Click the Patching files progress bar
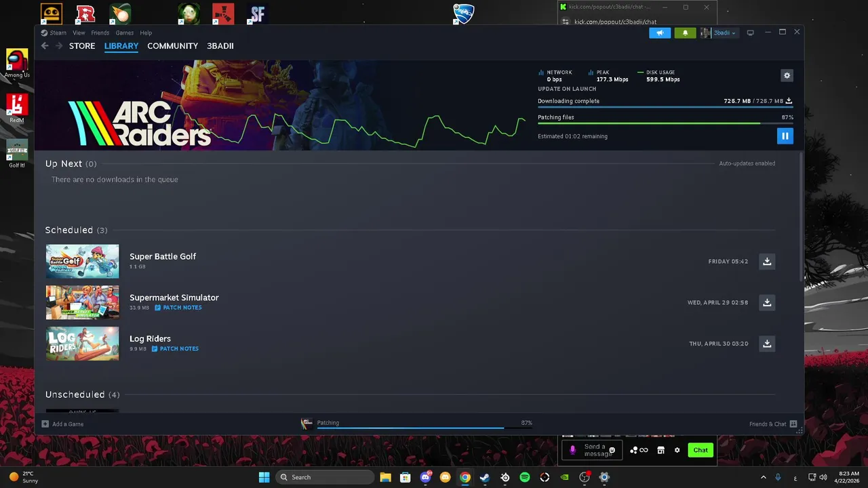This screenshot has width=868, height=488. coord(665,123)
